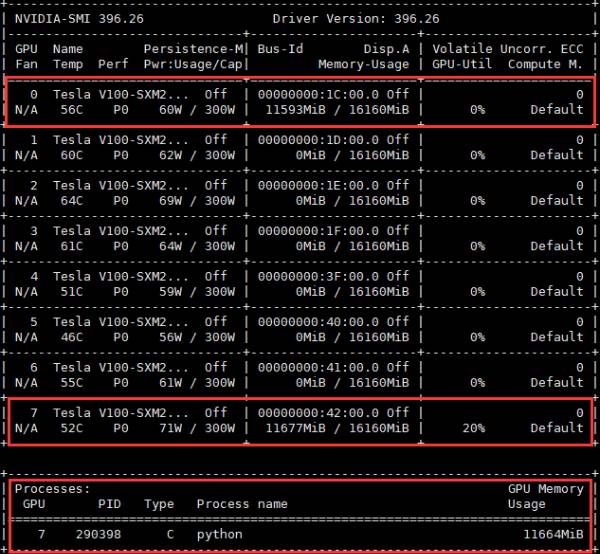Click bus ID 00000000:3F:00.0
This screenshot has width=600, height=554.
[318, 277]
